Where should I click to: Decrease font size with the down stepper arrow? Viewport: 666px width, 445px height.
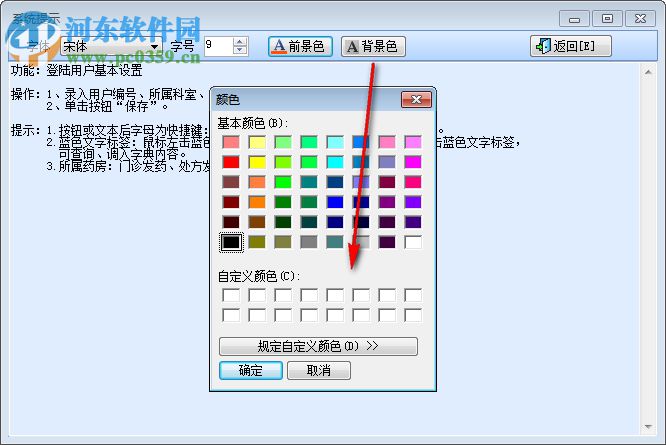240,50
